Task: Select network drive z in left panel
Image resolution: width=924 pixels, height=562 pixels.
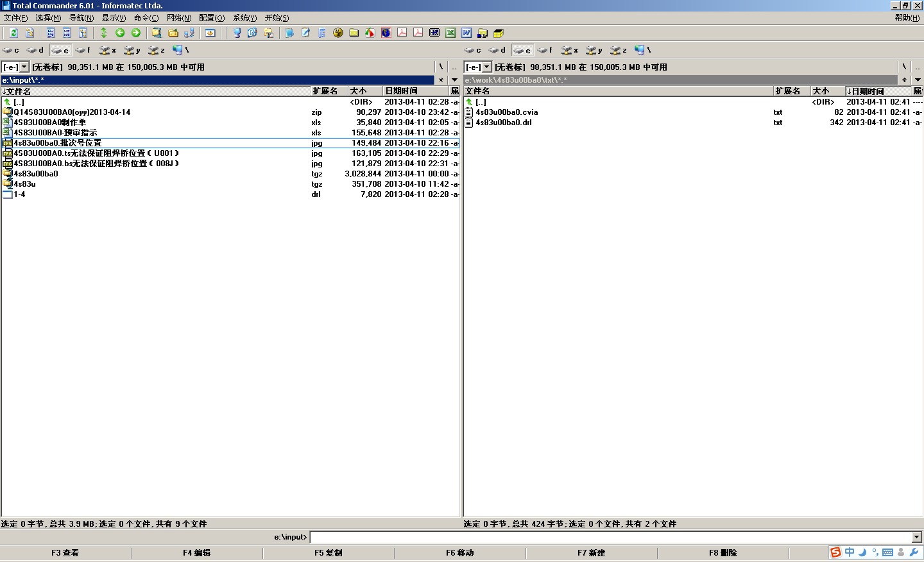Action: point(157,50)
